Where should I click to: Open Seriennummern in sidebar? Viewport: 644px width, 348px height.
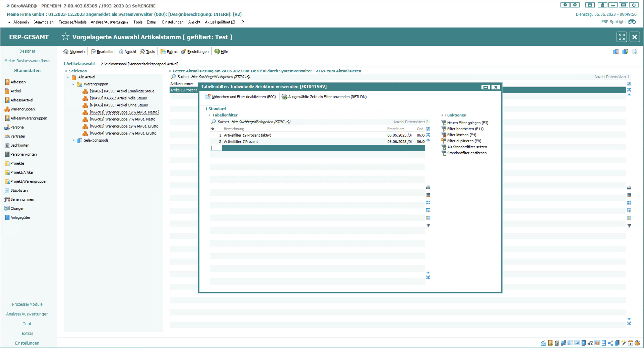click(x=23, y=199)
